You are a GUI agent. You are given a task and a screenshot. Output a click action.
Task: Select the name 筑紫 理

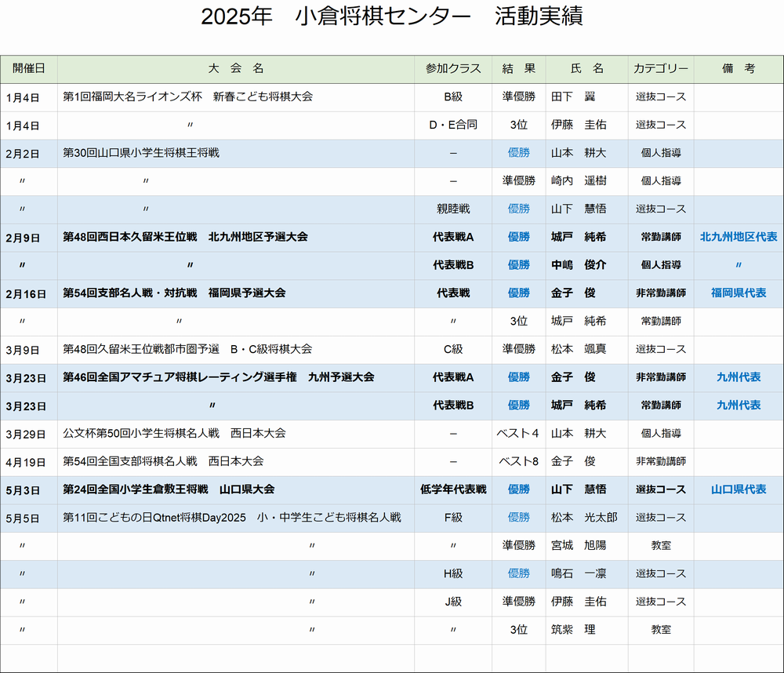pyautogui.click(x=573, y=630)
